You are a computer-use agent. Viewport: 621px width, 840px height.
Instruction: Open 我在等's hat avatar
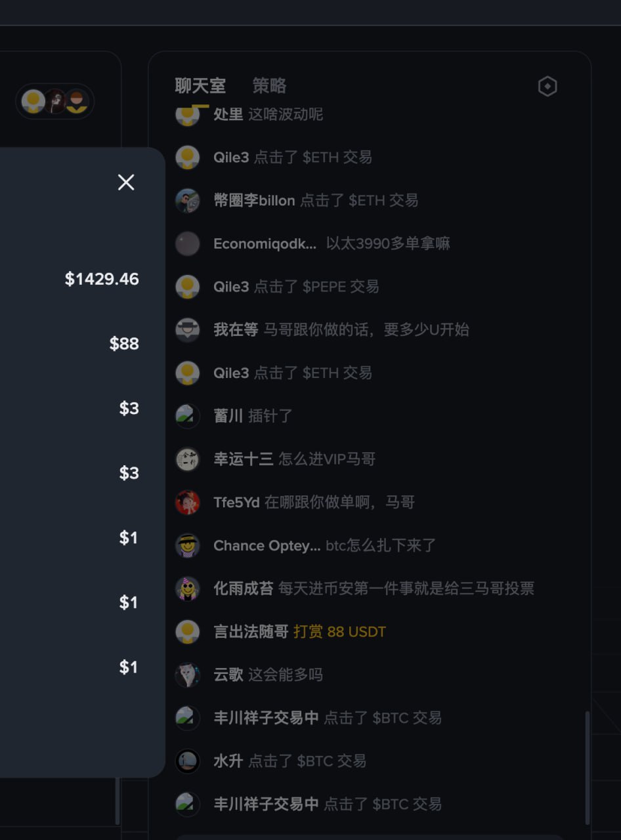188,330
